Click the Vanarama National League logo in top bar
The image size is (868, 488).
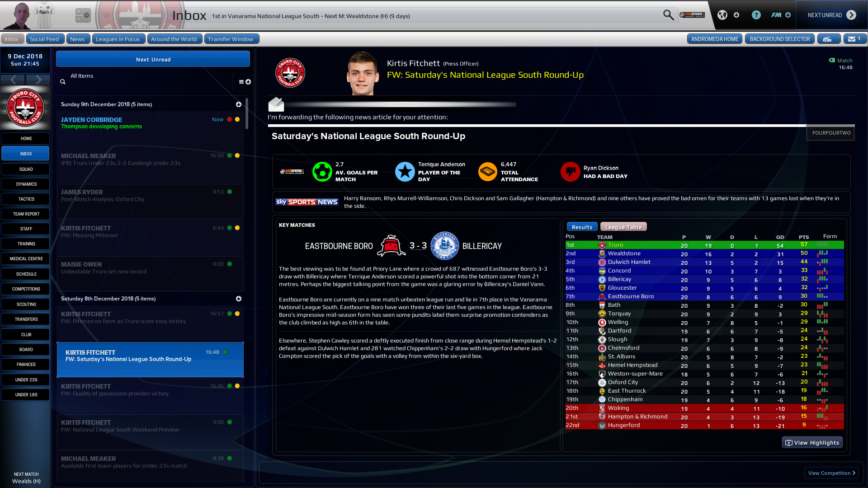[692, 15]
